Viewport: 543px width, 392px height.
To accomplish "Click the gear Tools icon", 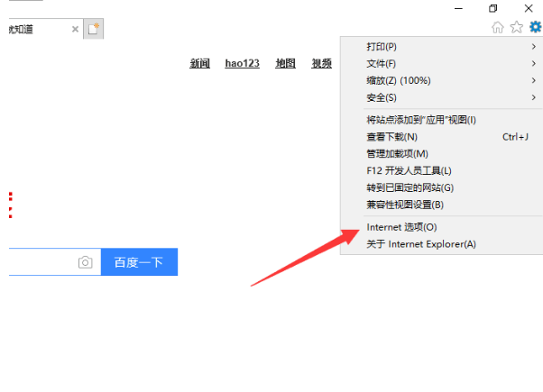I will coord(535,27).
